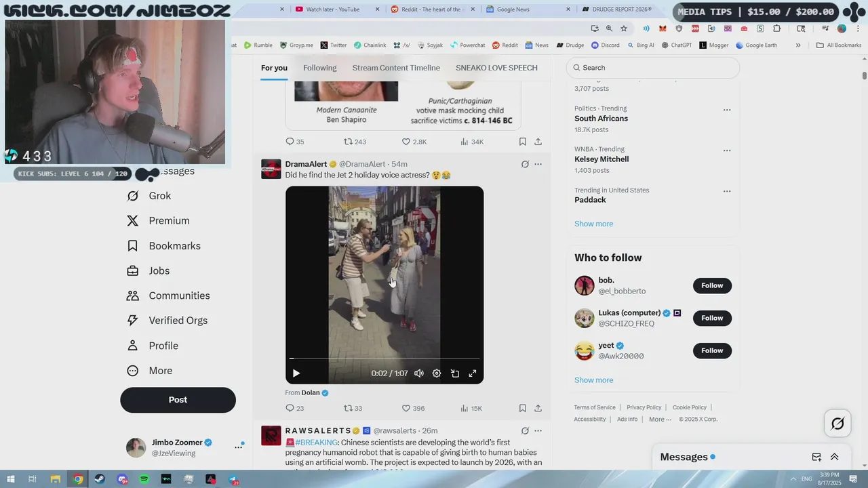Enter fullscreen on the video player
The image size is (868, 488).
coord(473,373)
